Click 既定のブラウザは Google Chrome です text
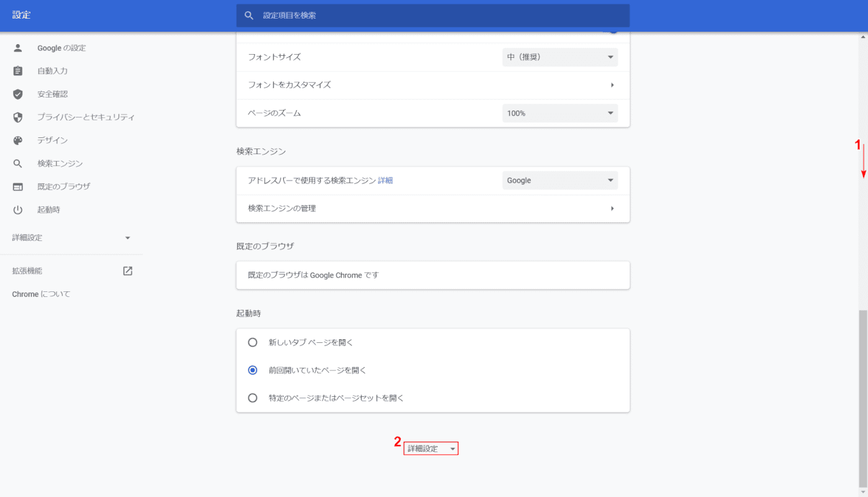The width and height of the screenshot is (868, 497). 314,275
